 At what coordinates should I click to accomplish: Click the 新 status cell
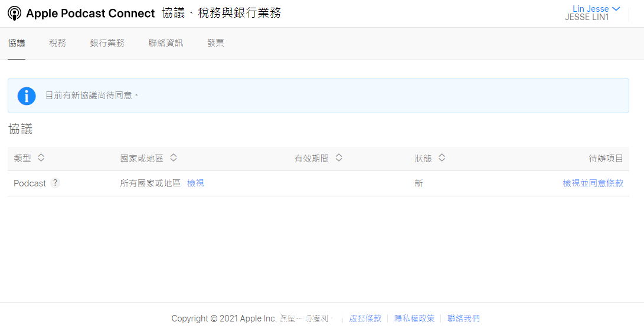pos(419,183)
